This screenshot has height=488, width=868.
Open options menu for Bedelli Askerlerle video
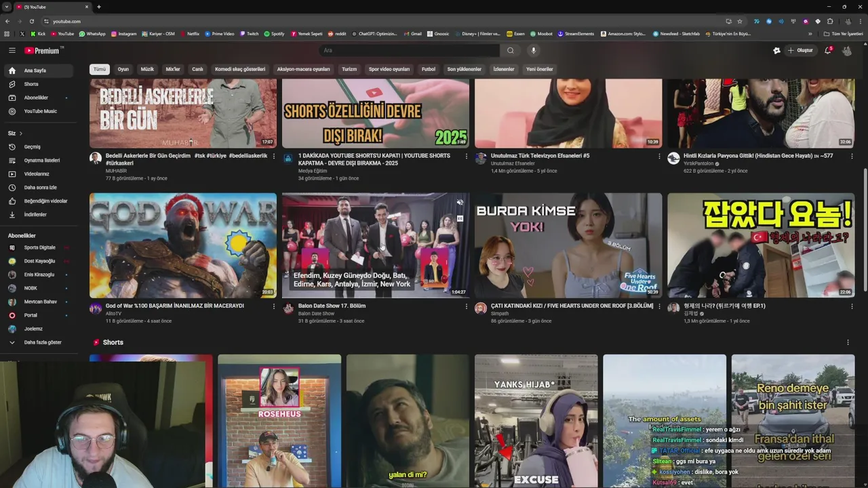[x=274, y=156]
